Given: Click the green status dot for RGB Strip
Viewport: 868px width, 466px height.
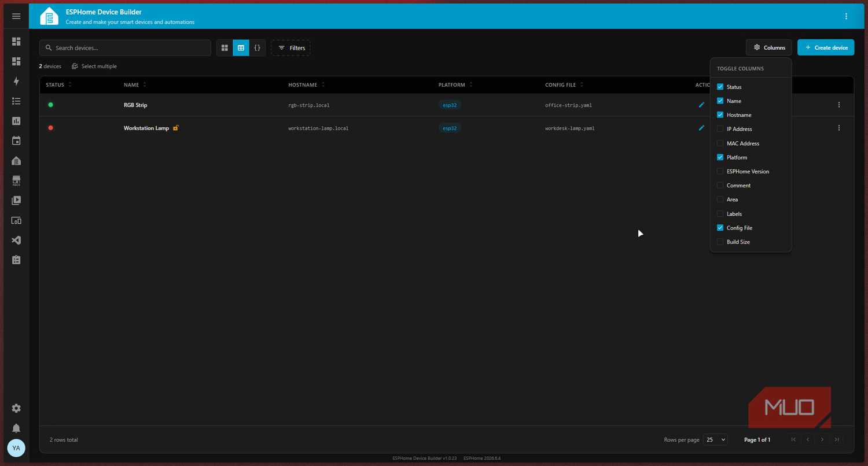Looking at the screenshot, I should [x=50, y=105].
